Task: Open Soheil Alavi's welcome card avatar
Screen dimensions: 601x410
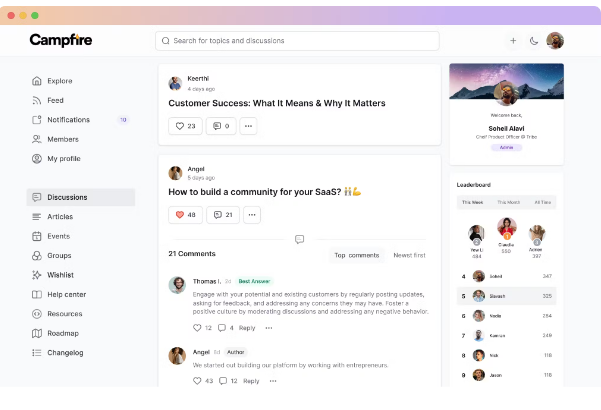Action: pos(506,94)
